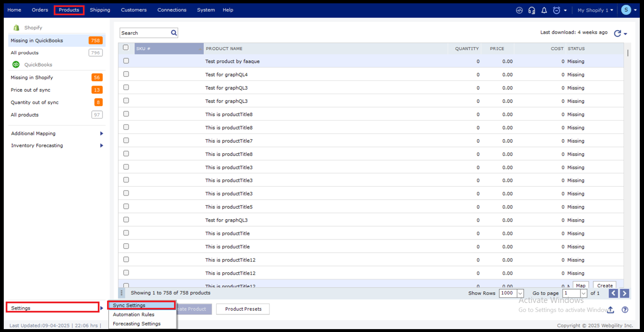Image resolution: width=644 pixels, height=332 pixels.
Task: Select checkbox for Test for graphQL4 row
Action: pyautogui.click(x=126, y=74)
